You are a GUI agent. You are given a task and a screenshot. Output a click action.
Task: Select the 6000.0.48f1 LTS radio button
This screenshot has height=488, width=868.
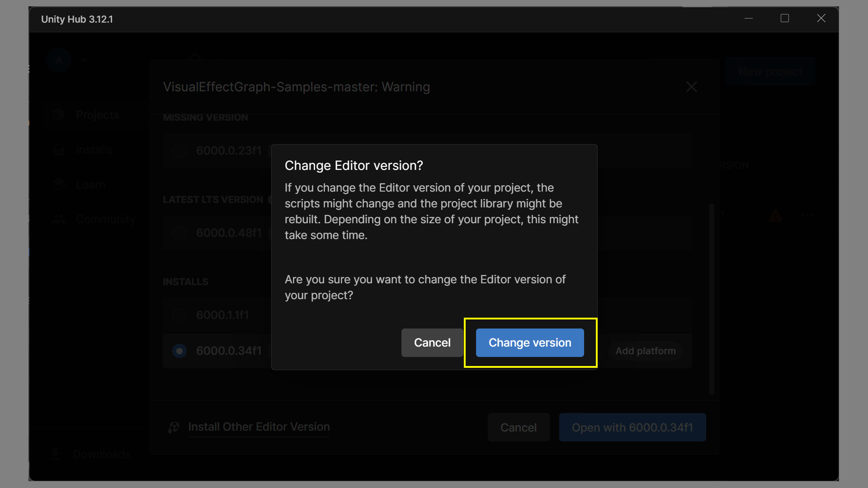click(179, 233)
